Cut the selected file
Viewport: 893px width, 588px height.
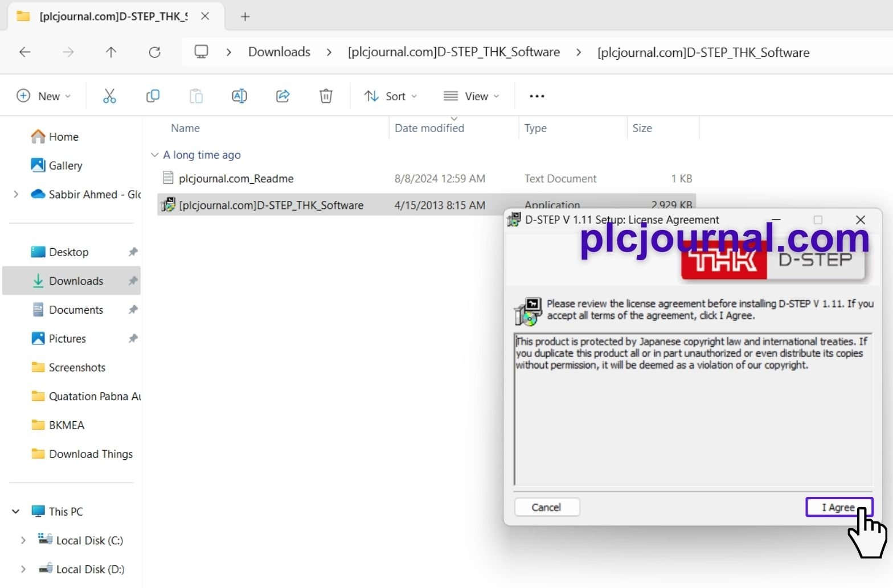[x=109, y=96]
